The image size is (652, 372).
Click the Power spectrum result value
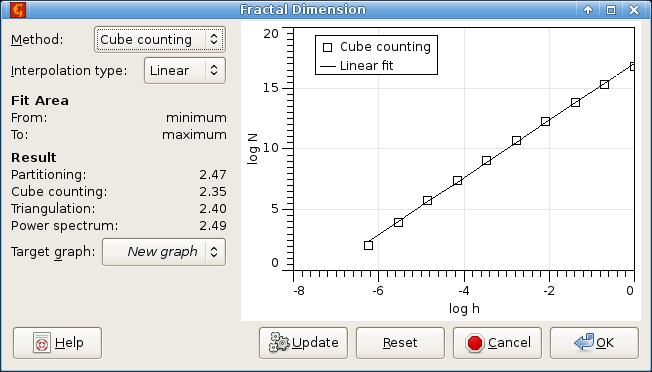(x=212, y=226)
